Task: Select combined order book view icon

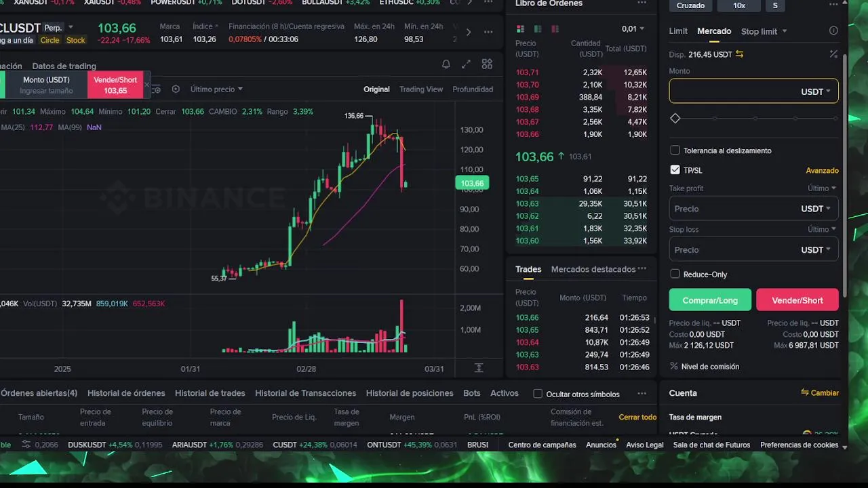Action: coord(521,29)
